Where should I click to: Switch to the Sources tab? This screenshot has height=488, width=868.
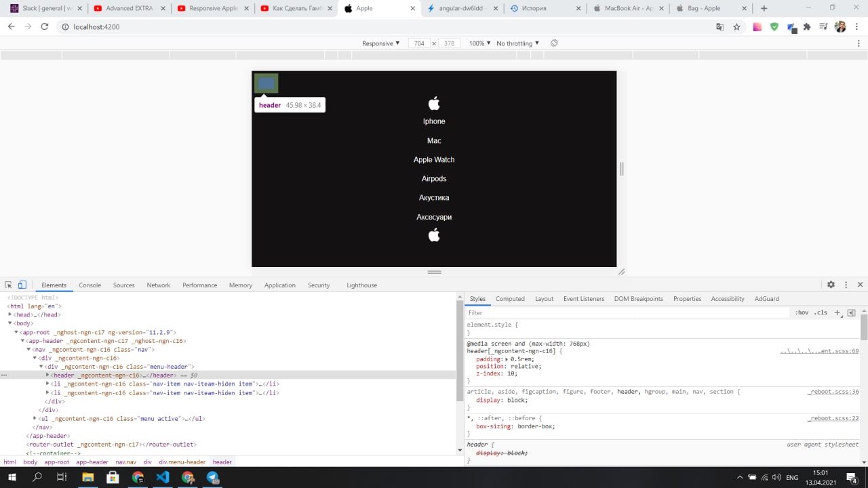[123, 285]
